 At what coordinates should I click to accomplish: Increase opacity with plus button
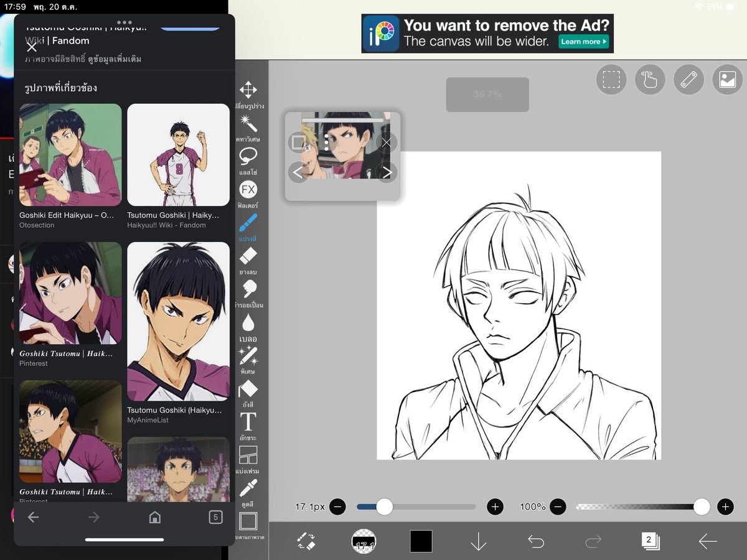tap(725, 506)
